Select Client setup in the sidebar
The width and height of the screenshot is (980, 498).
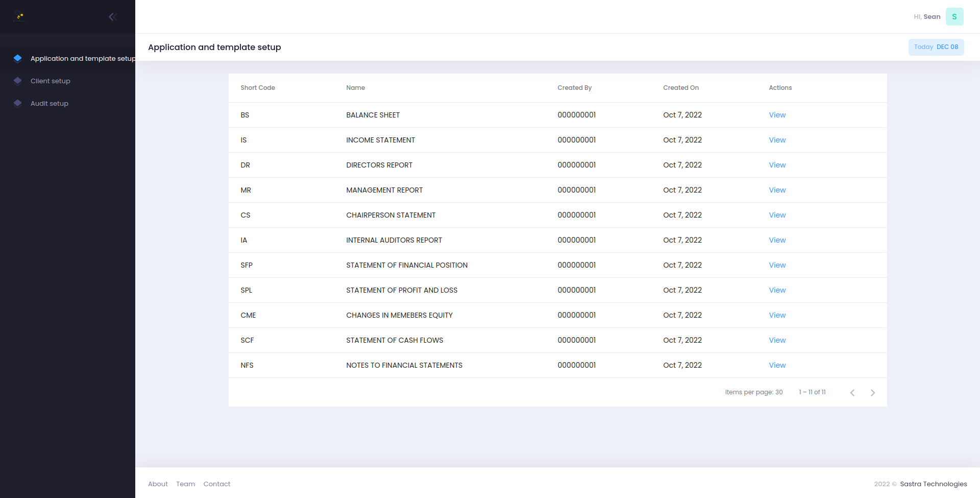click(50, 81)
